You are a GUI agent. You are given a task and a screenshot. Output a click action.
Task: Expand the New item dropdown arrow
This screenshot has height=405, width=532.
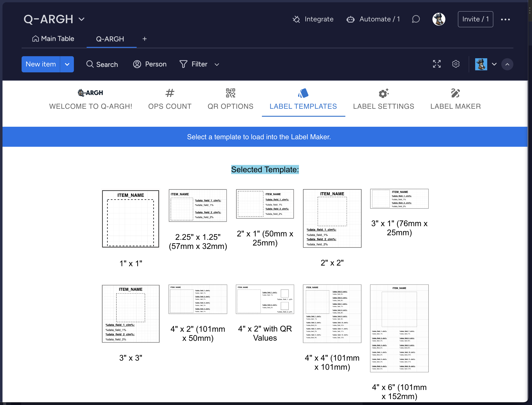click(x=67, y=64)
